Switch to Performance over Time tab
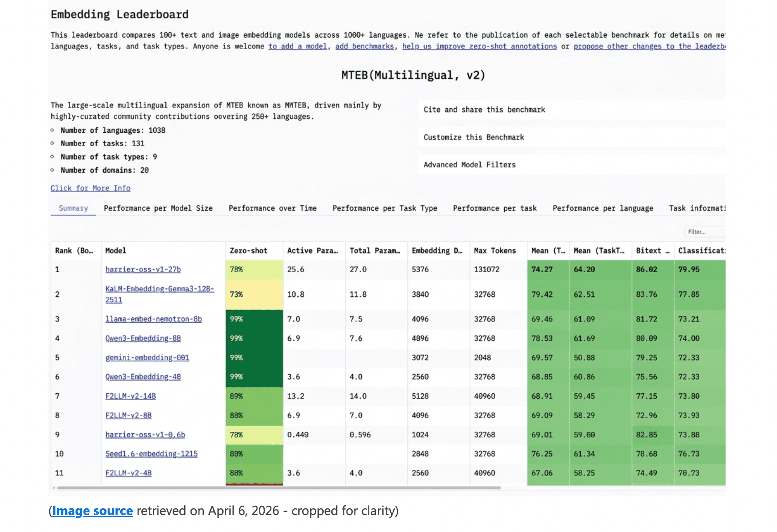Screen dimensions: 777x532 (x=272, y=208)
